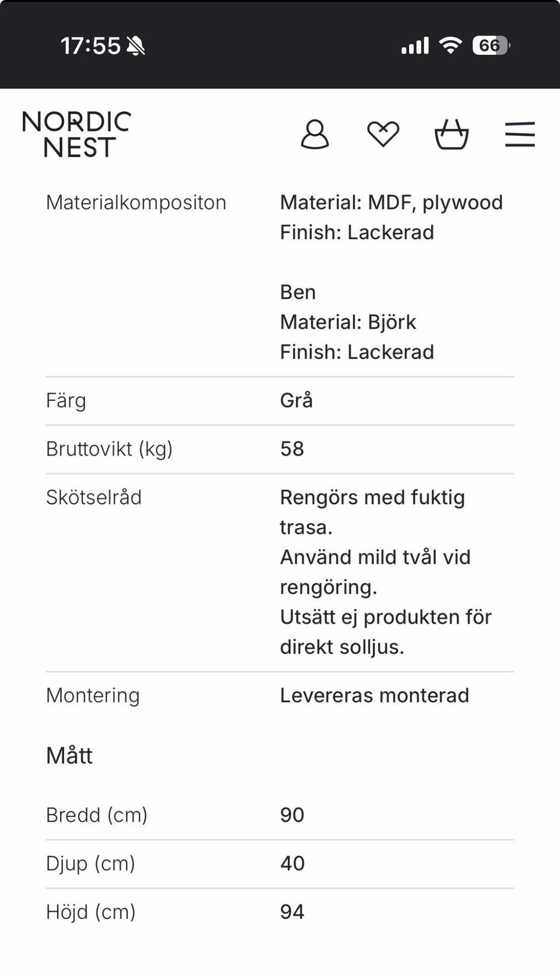This screenshot has height=976, width=560.
Task: Open the user account icon
Action: 315,135
